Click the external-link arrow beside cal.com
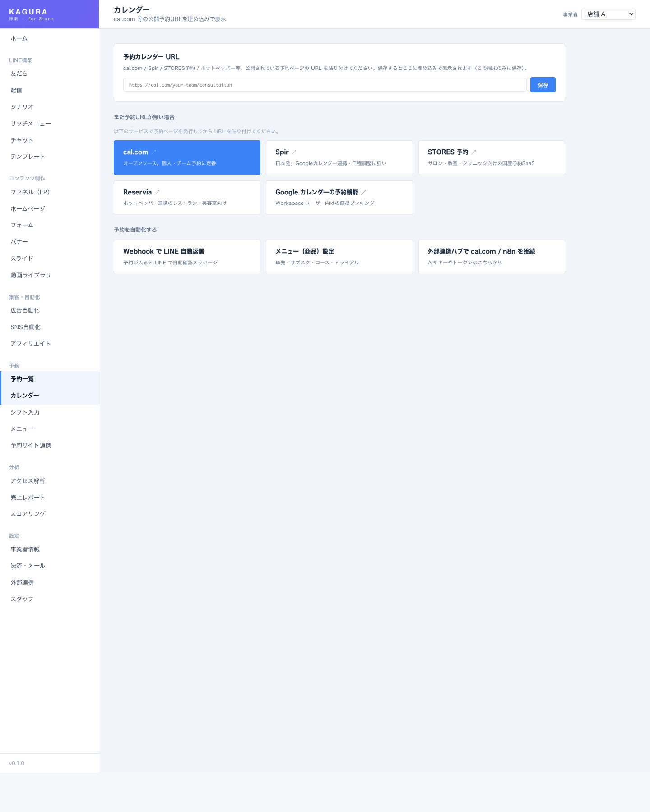 coord(153,152)
